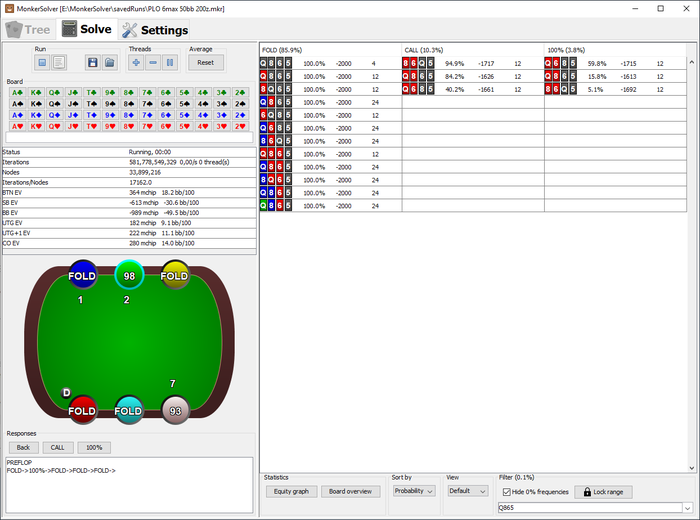700x520 pixels.
Task: Pause the solver threads
Action: point(170,62)
